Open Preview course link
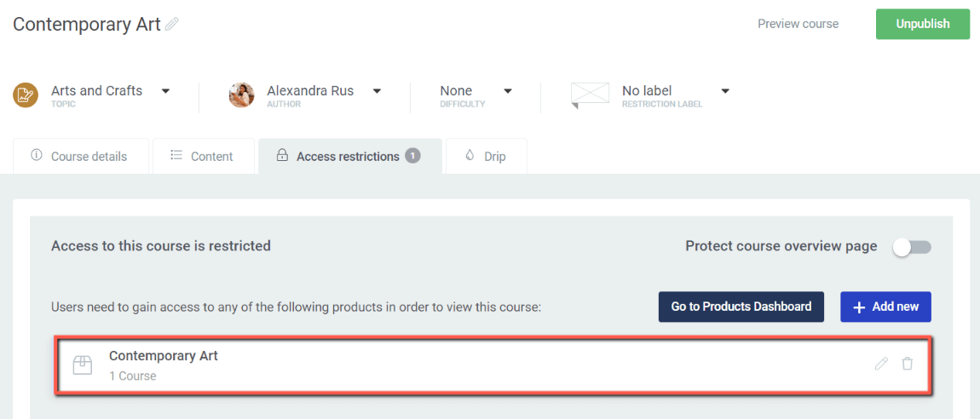The width and height of the screenshot is (980, 419). 798,25
